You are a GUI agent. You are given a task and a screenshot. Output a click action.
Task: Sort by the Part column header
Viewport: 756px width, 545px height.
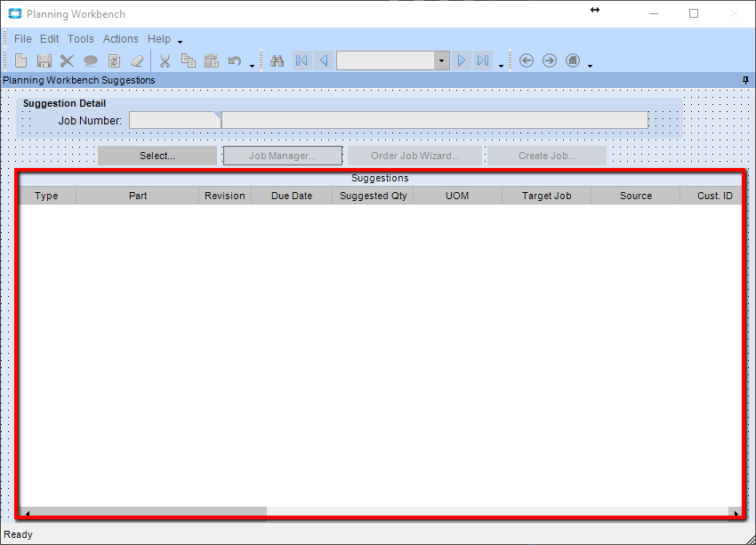pos(137,196)
